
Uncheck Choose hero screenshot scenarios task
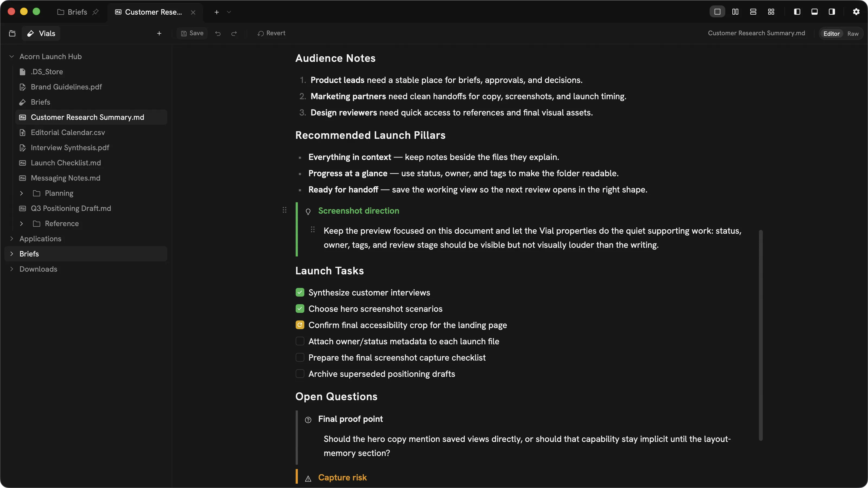point(300,309)
